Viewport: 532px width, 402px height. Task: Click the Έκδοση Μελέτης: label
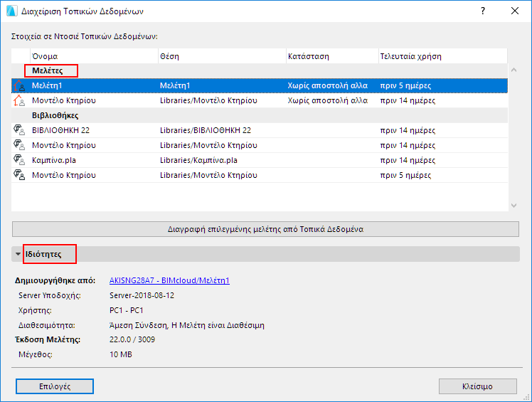tap(48, 339)
